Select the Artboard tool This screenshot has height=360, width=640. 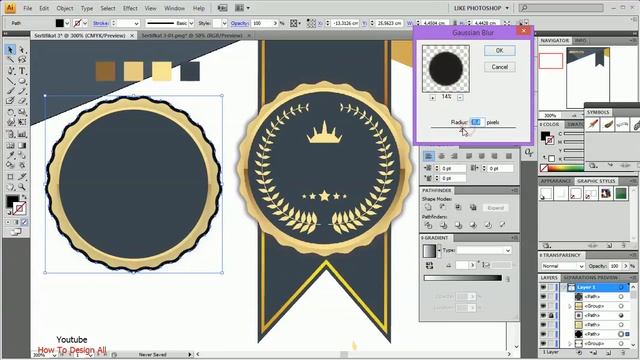(10, 177)
